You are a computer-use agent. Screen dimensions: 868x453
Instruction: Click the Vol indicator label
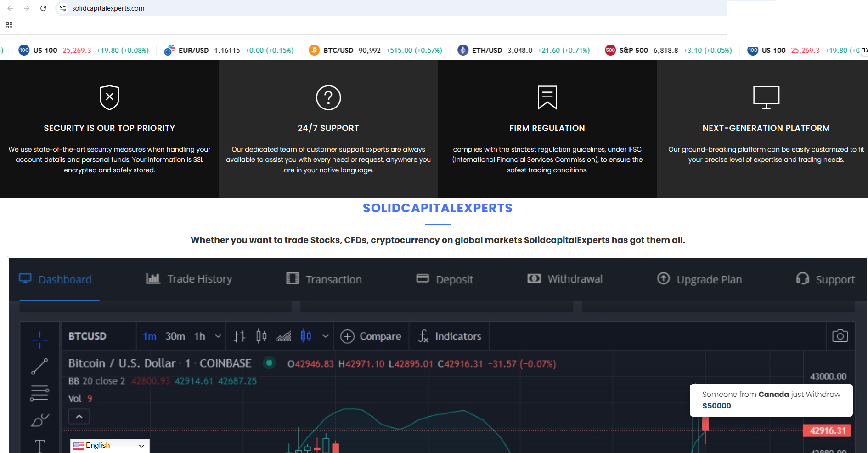click(x=75, y=399)
